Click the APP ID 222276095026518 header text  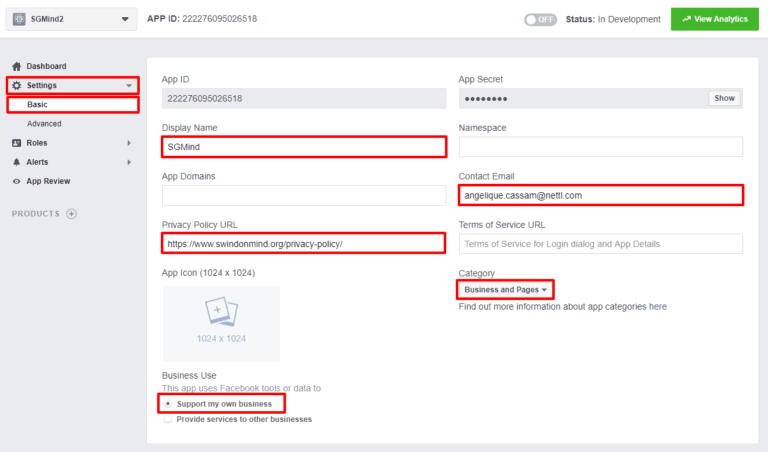202,19
